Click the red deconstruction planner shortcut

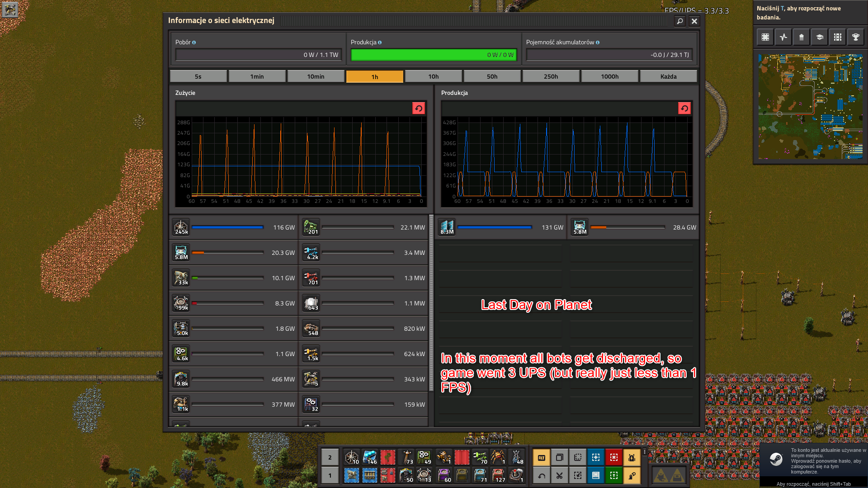click(613, 457)
